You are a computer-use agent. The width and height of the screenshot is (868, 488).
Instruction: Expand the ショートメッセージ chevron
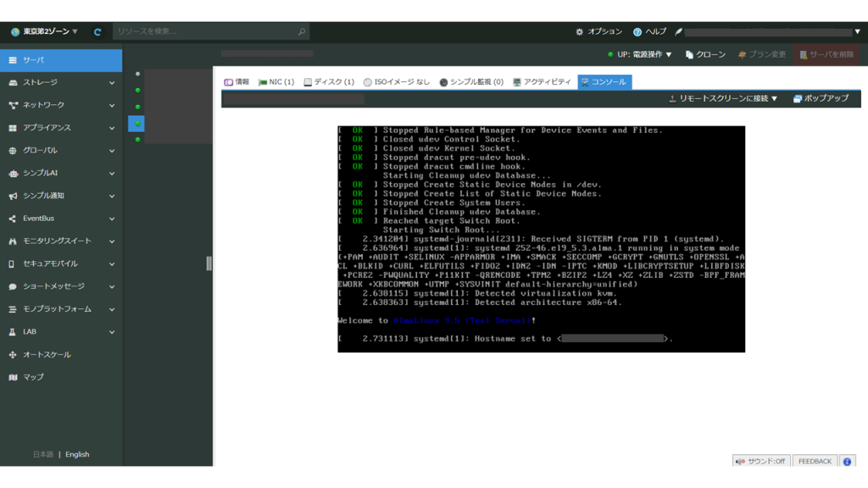[x=112, y=286]
